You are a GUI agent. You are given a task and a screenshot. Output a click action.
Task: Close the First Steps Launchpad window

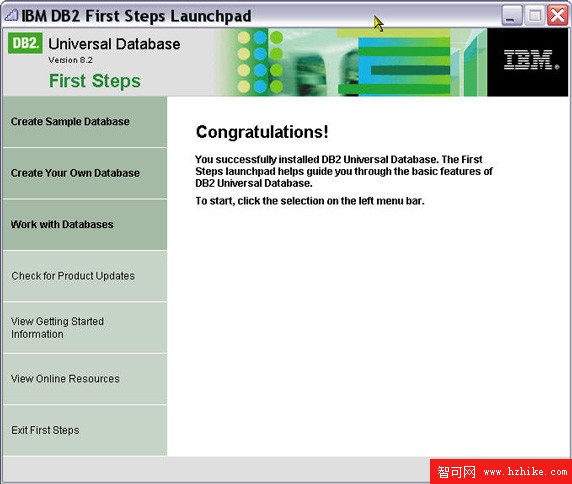pyautogui.click(x=557, y=16)
